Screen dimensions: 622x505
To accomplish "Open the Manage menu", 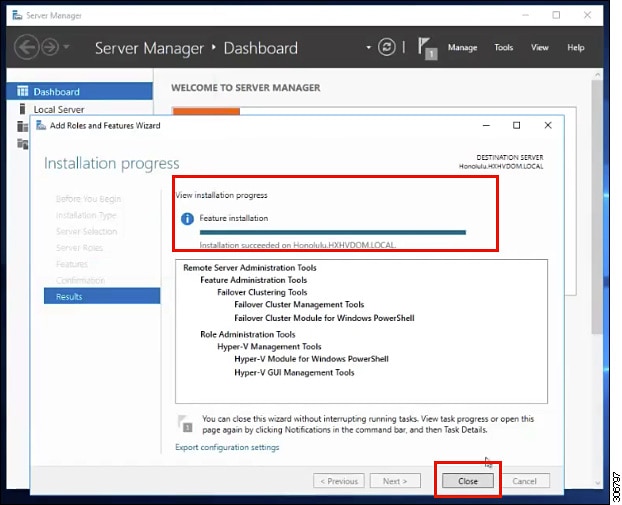I will pos(462,48).
